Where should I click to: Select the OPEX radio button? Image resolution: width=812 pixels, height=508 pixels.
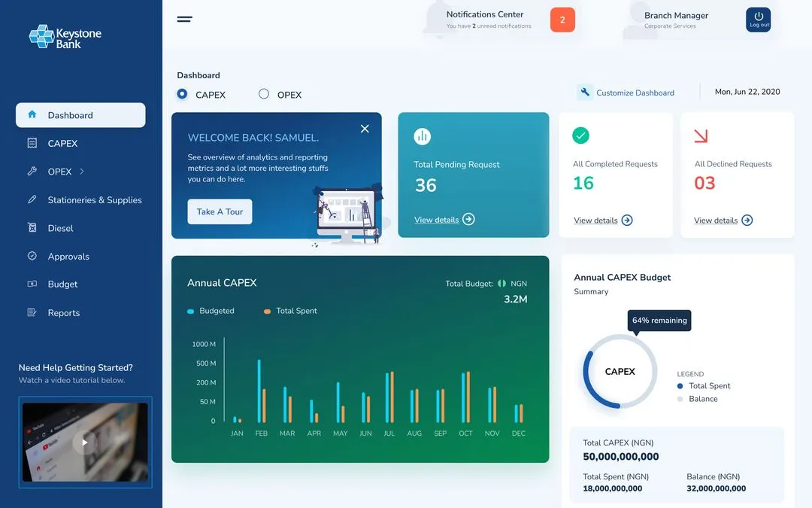pyautogui.click(x=264, y=94)
